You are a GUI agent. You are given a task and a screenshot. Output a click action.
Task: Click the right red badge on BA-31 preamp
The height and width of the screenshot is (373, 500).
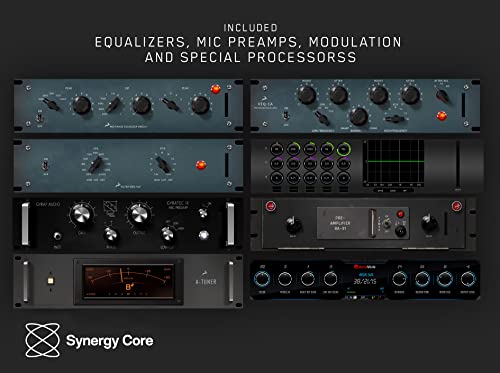(456, 206)
